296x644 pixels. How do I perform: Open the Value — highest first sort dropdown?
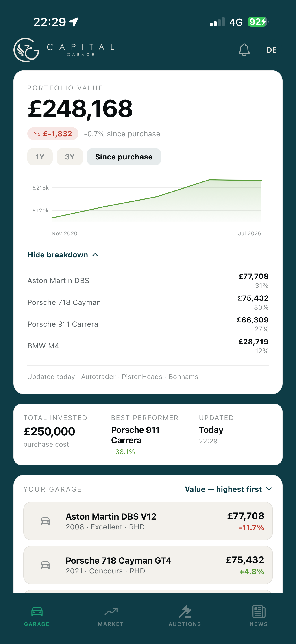228,489
